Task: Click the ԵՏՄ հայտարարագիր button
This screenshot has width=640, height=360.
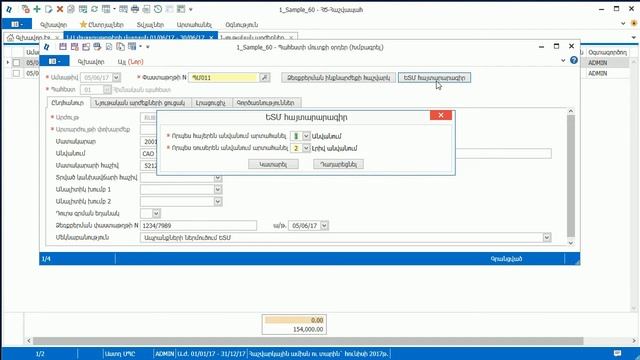Action: click(434, 78)
